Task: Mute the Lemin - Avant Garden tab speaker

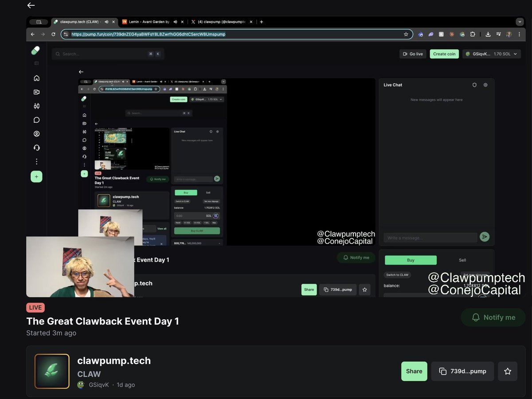Action: [x=176, y=22]
